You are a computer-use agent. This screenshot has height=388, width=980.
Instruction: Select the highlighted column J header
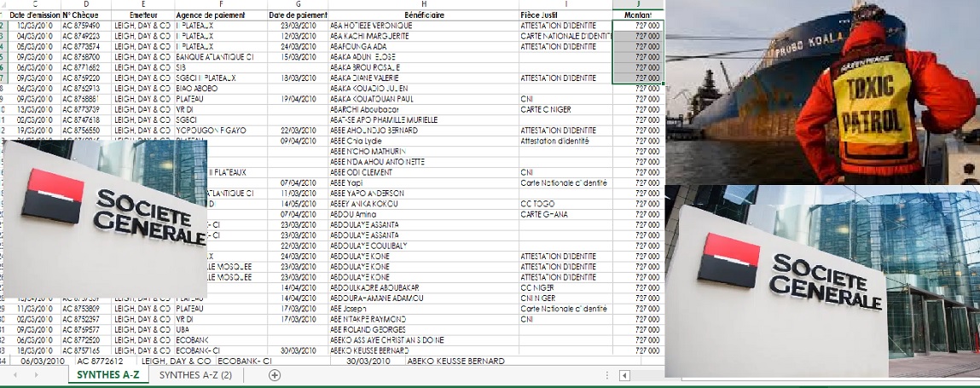click(638, 4)
